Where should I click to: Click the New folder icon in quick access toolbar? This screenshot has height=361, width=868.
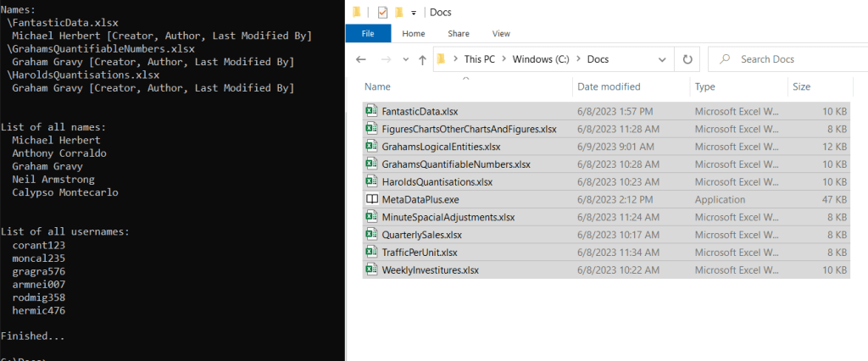[398, 12]
